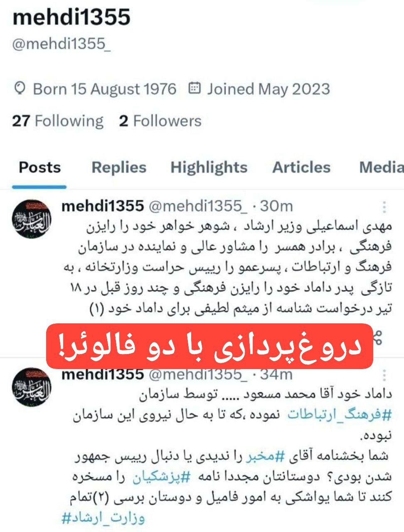Switch to the Highlights tab

pyautogui.click(x=209, y=167)
